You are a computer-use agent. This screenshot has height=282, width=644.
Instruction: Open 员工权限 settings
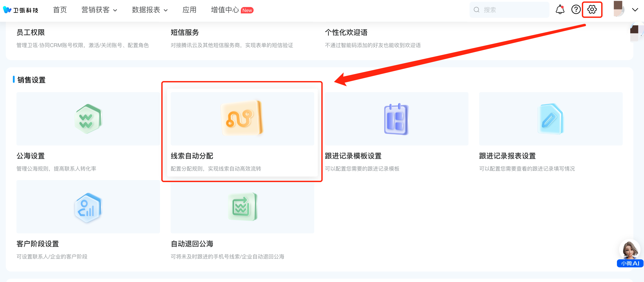point(30,32)
